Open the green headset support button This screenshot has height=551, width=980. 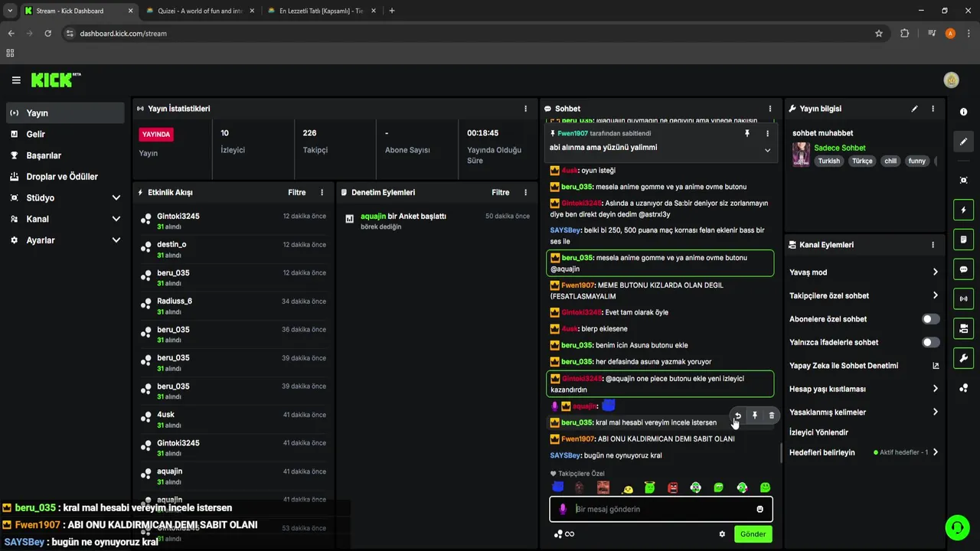point(956,527)
